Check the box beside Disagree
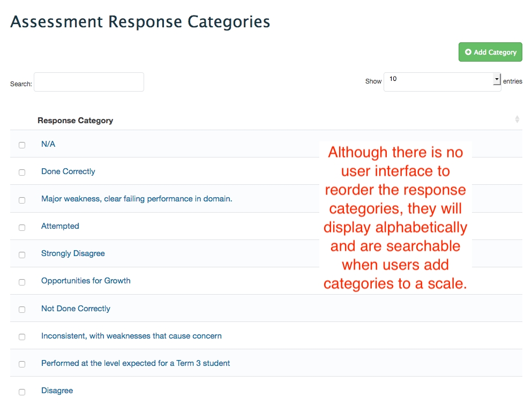532x405 pixels. [x=22, y=392]
